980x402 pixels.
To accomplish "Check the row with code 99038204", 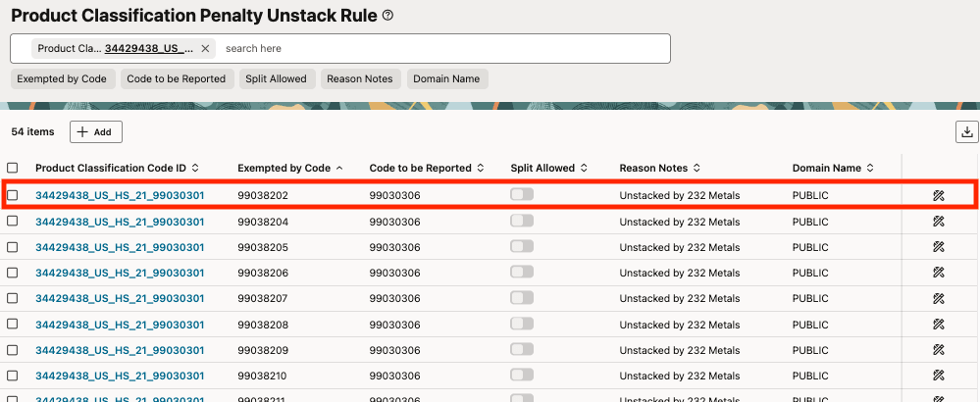I will pos(13,221).
